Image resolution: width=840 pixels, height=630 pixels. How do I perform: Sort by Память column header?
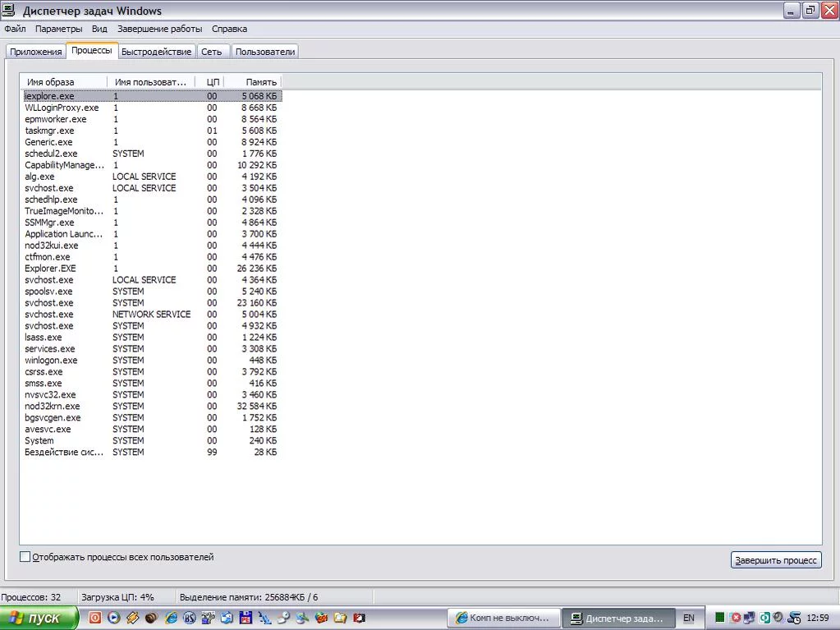[252, 82]
